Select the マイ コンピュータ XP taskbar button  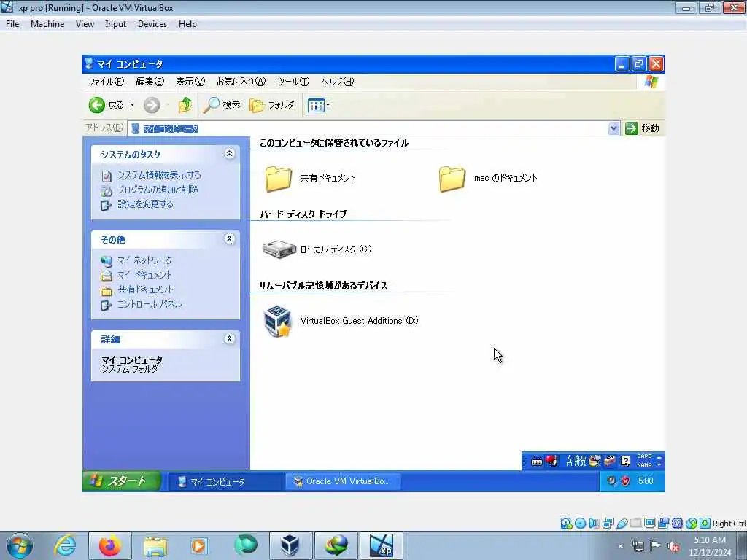(227, 481)
